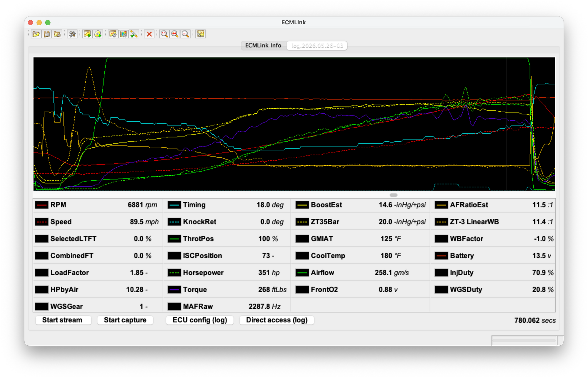Click the graph with gear settings icon
The height and width of the screenshot is (378, 588).
coord(113,34)
